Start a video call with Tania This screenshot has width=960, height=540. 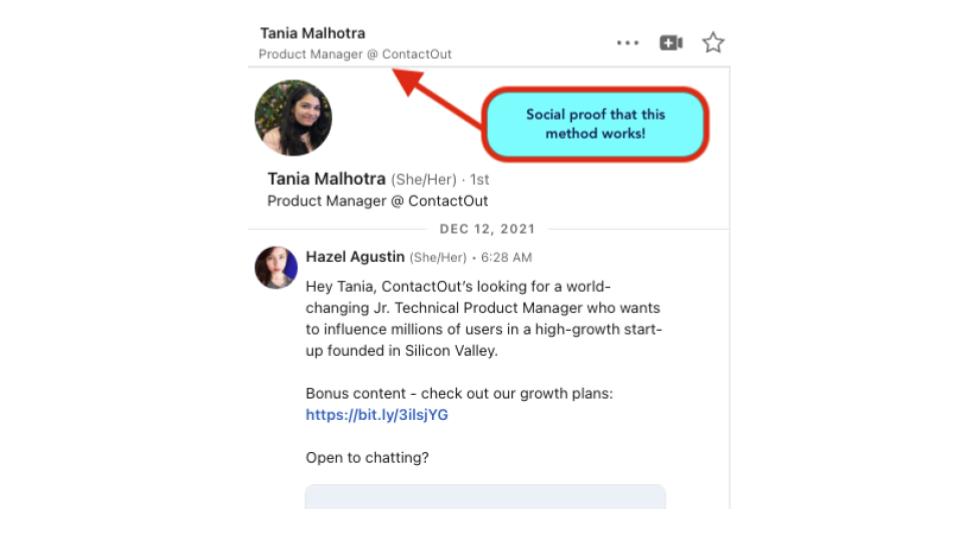point(670,43)
